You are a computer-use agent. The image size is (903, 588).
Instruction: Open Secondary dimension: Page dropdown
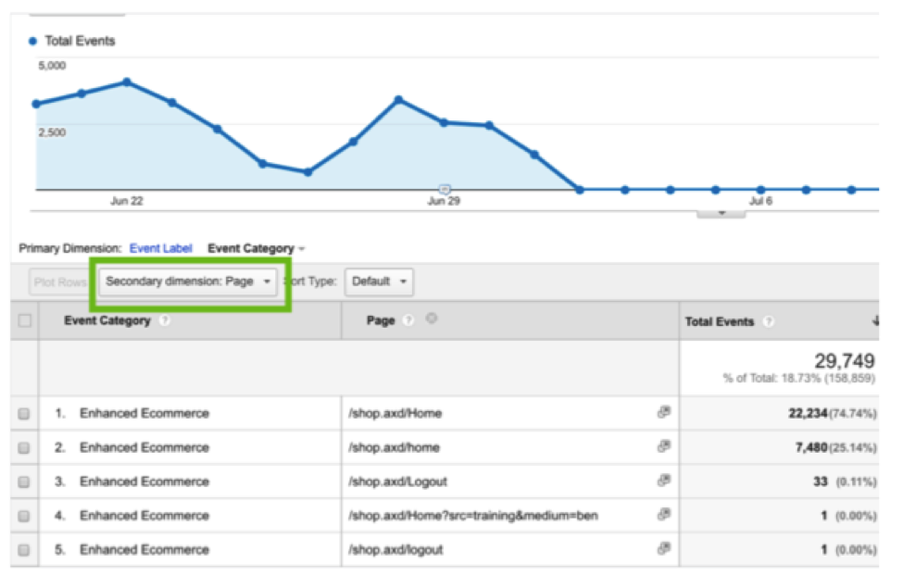pos(188,281)
